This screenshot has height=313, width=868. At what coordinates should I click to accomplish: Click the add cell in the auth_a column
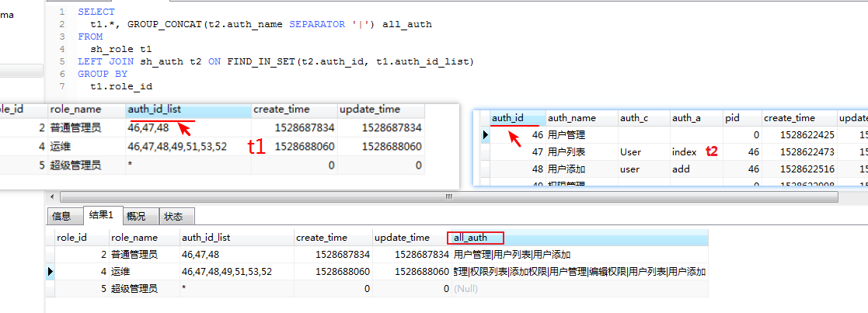pos(681,169)
